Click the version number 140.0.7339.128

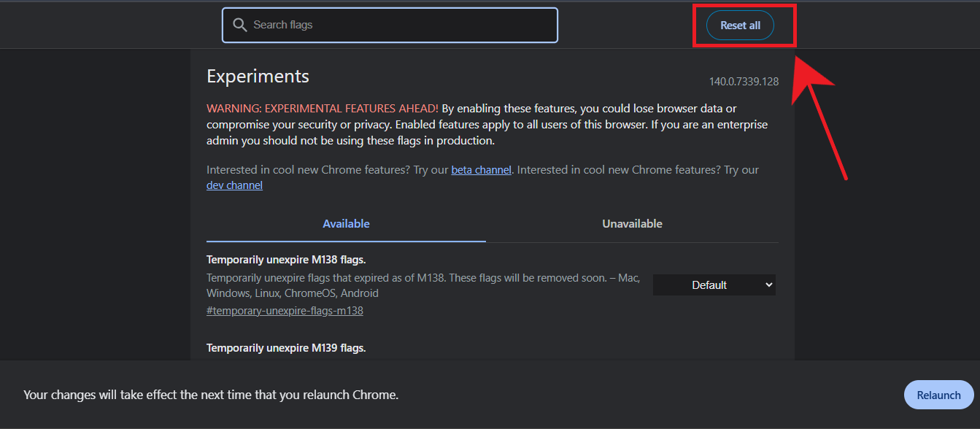tap(744, 82)
